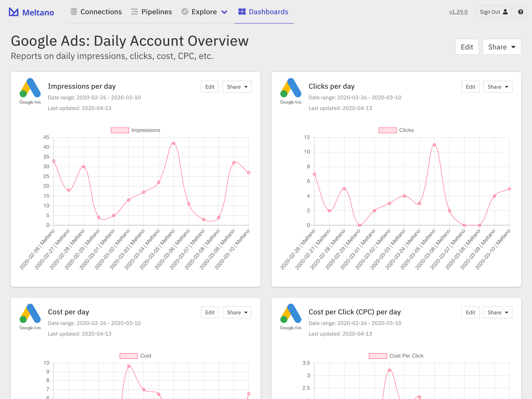The height and width of the screenshot is (399, 532).
Task: Click the Google Ads logo in Cost per day card
Action: 30,317
